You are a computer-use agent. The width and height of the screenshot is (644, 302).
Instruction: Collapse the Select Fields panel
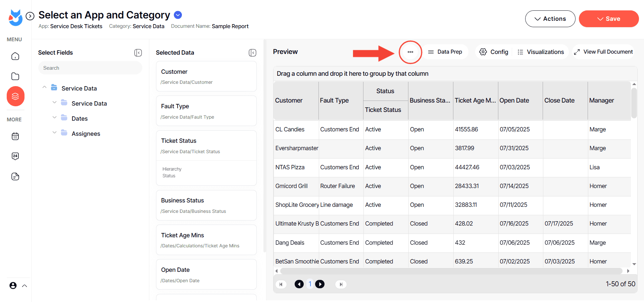(x=138, y=53)
